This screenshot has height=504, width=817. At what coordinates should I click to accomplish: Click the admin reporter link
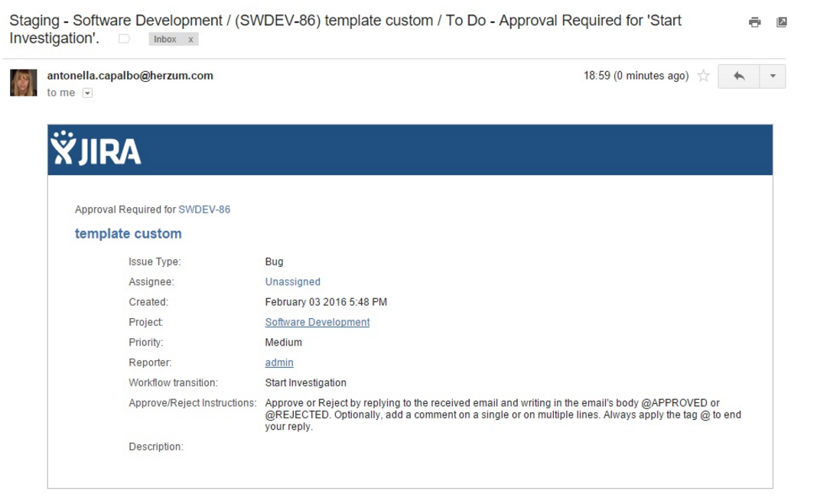278,363
